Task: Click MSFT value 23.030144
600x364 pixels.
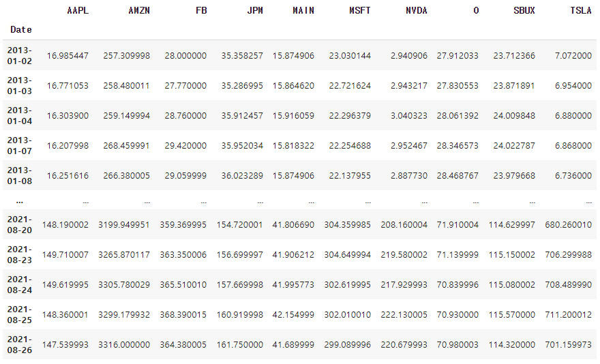Action: tap(350, 56)
